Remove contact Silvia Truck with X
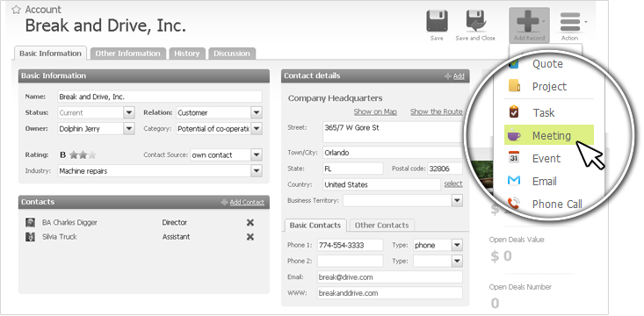Viewport: 644px width, 316px height. pos(250,237)
